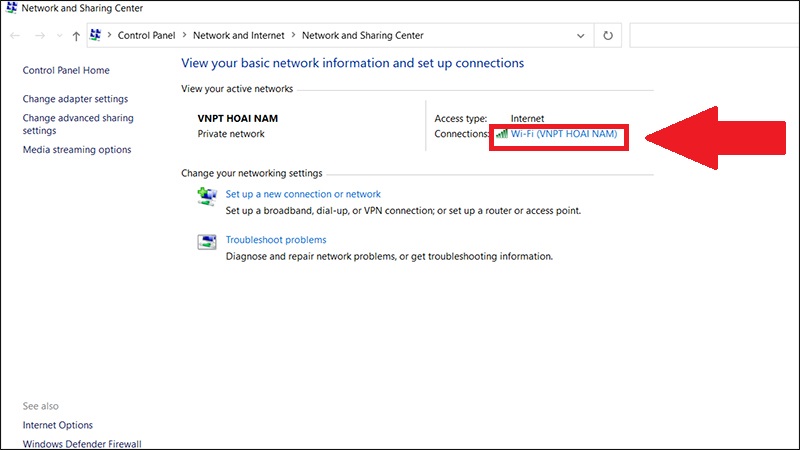Open the Wi-Fi (VNPT HOAI NAM) connection link
Screen dimensions: 800x450
click(564, 134)
